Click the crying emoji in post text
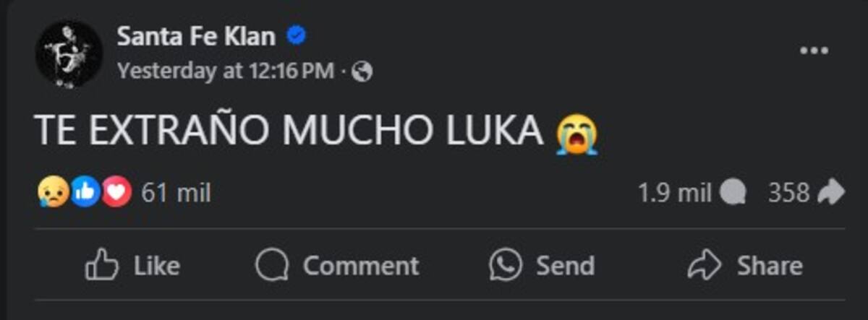Screen dimensions: 868x320 [x=576, y=136]
